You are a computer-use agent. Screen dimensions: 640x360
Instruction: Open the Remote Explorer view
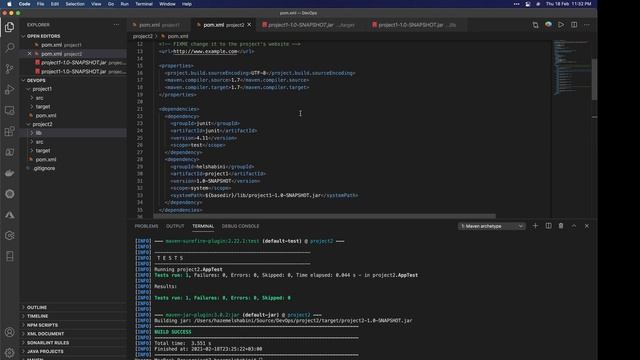pyautogui.click(x=9, y=110)
